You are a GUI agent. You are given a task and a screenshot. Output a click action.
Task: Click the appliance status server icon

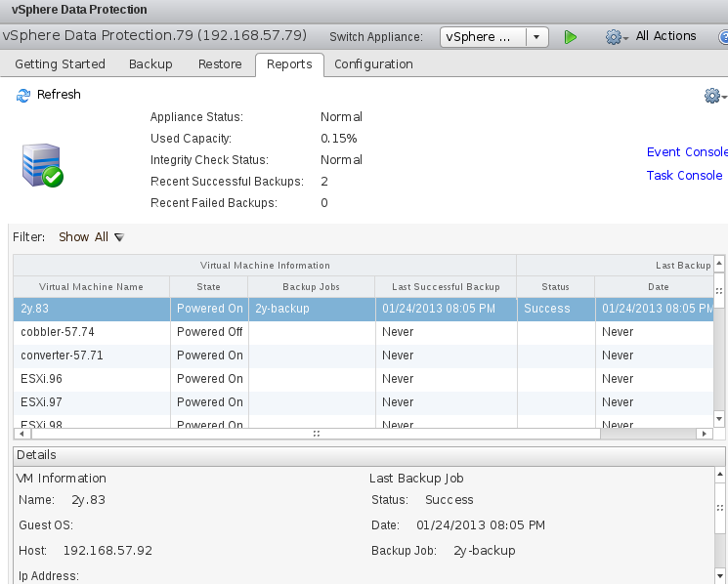coord(42,165)
